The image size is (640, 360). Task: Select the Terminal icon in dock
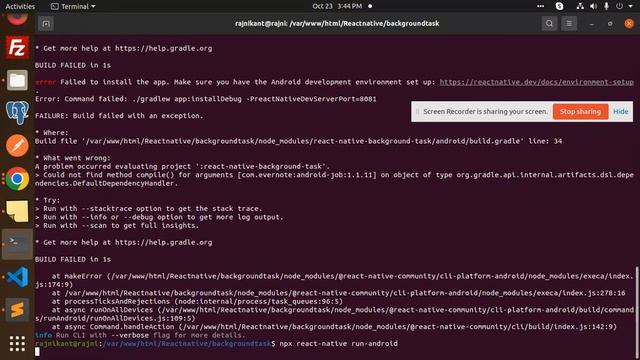point(17,244)
